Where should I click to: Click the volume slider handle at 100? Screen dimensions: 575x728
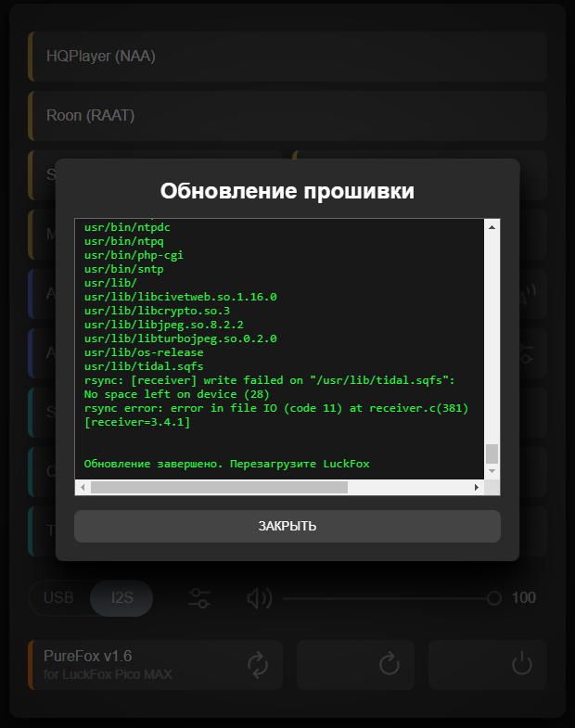[494, 598]
